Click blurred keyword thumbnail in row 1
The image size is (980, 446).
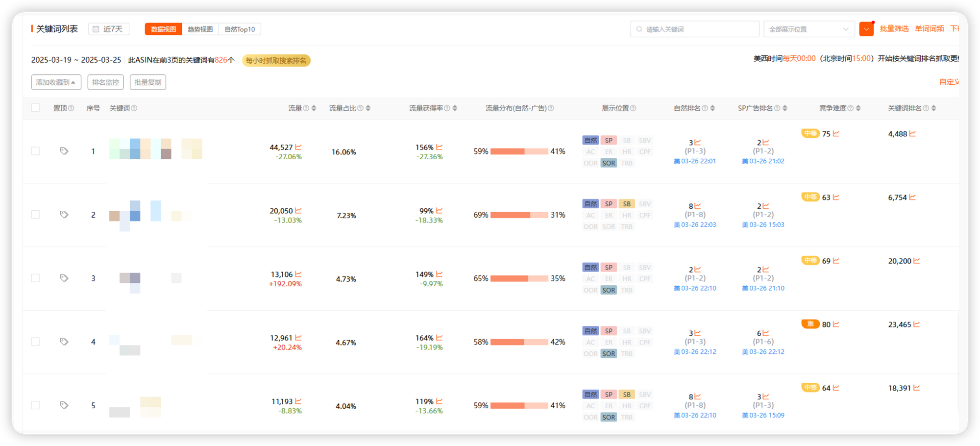point(156,149)
